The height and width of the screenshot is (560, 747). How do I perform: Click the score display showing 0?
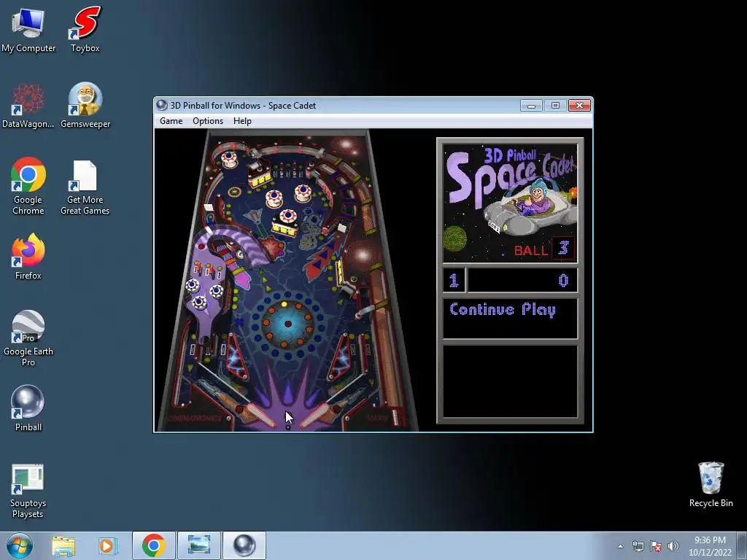pos(522,280)
